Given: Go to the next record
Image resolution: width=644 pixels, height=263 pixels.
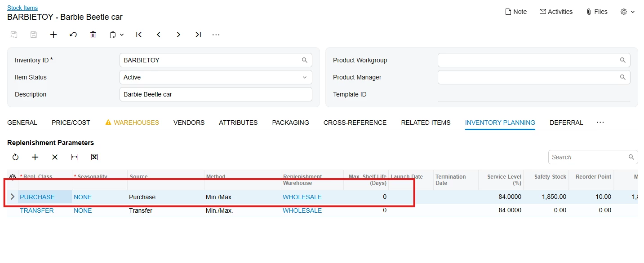Looking at the screenshot, I should pyautogui.click(x=178, y=35).
